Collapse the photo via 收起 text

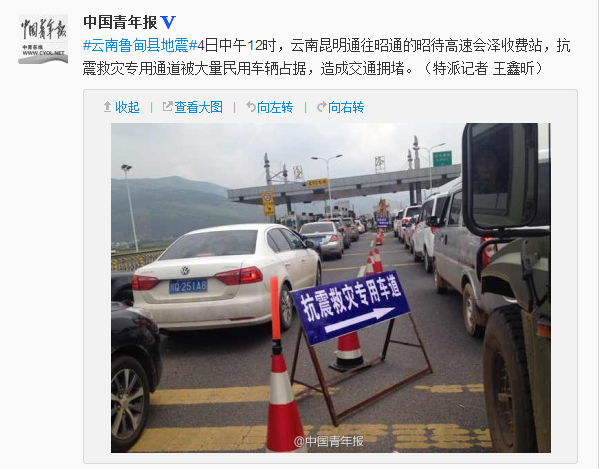pos(127,107)
